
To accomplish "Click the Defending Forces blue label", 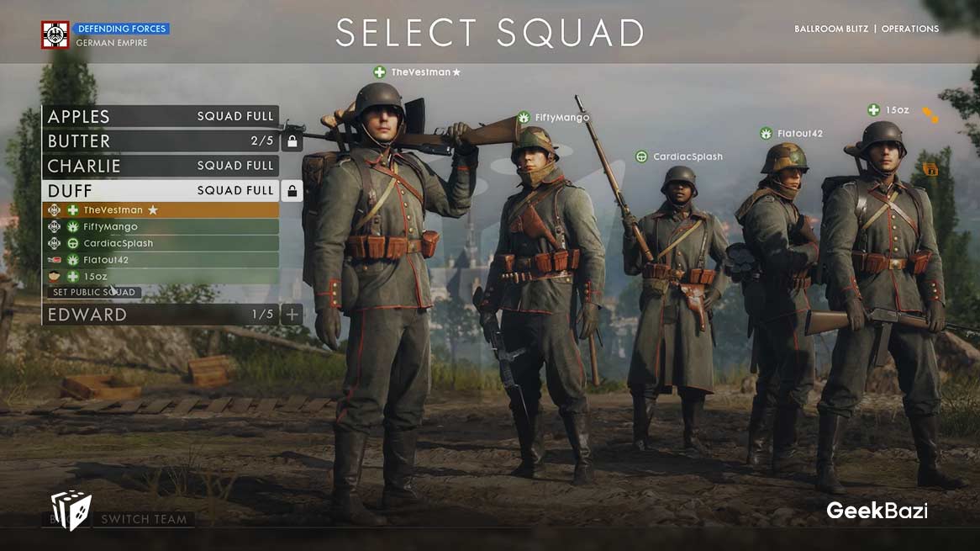I will tap(122, 29).
